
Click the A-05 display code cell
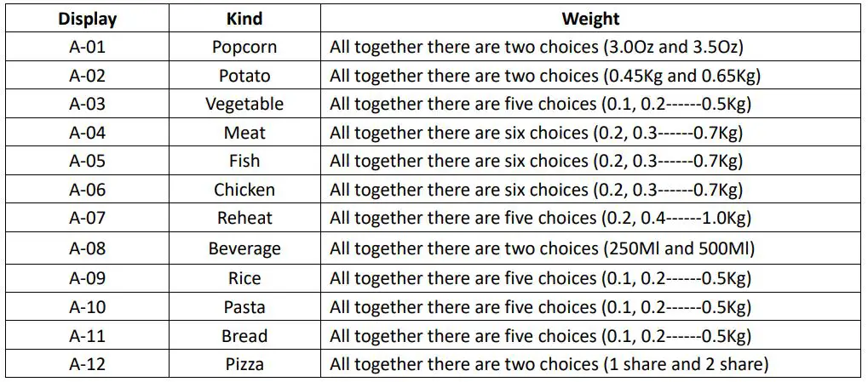click(x=87, y=162)
